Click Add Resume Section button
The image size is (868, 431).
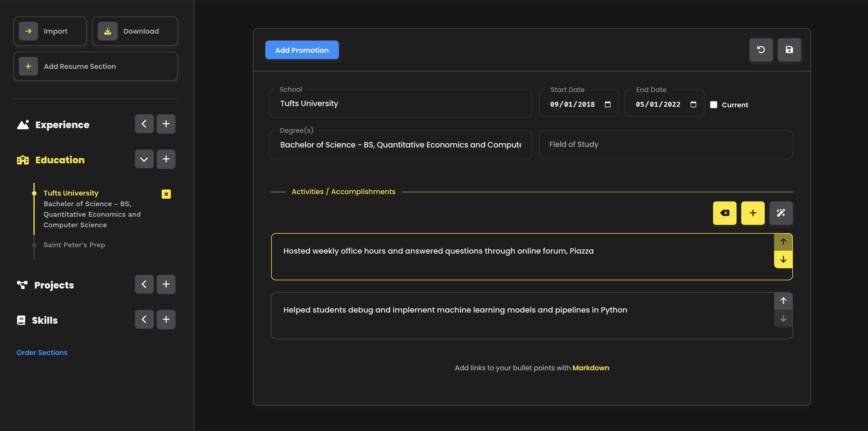point(95,66)
